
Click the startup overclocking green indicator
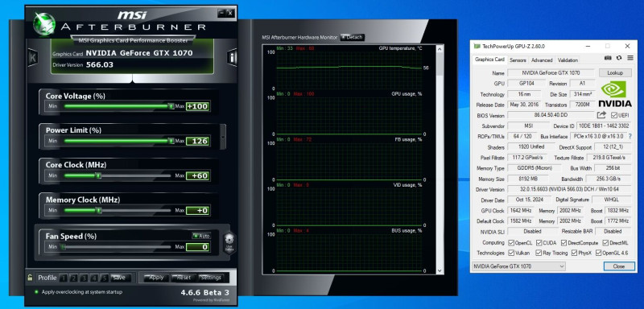(36, 292)
